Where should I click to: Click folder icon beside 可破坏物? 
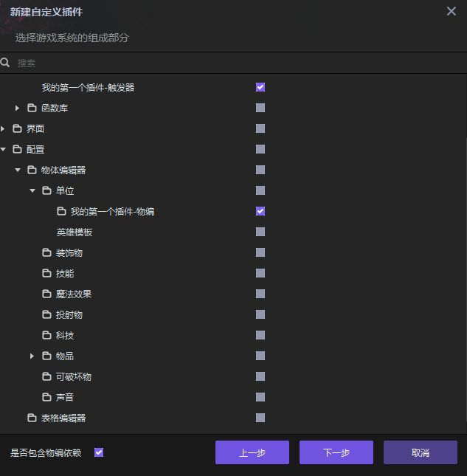click(x=46, y=377)
